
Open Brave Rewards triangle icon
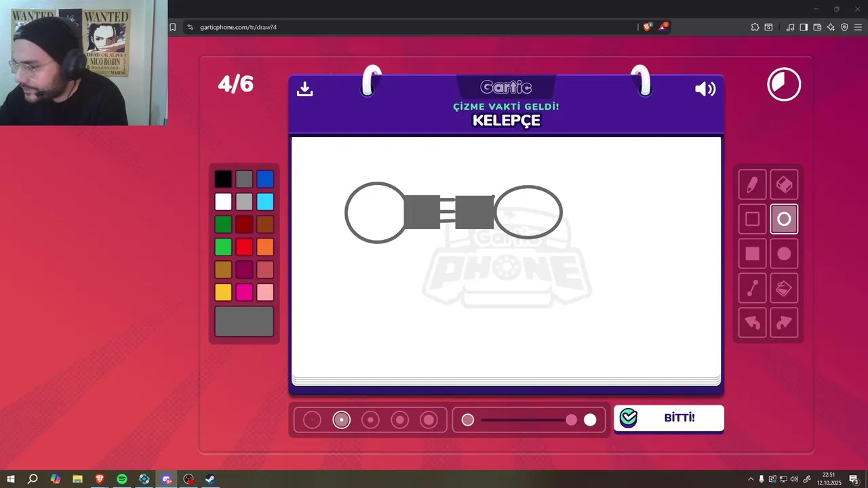pos(663,27)
